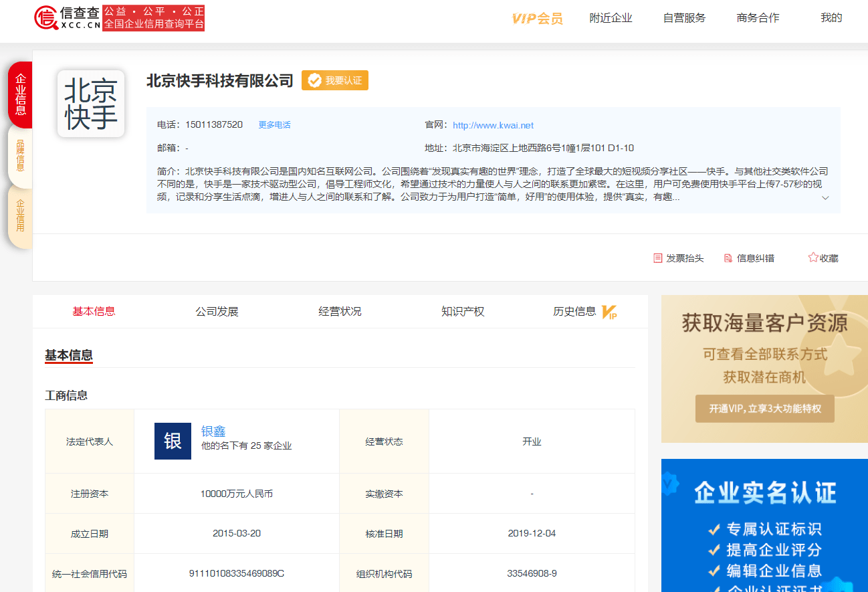Select the 企业信息 side tab
868x592 pixels.
pos(20,94)
